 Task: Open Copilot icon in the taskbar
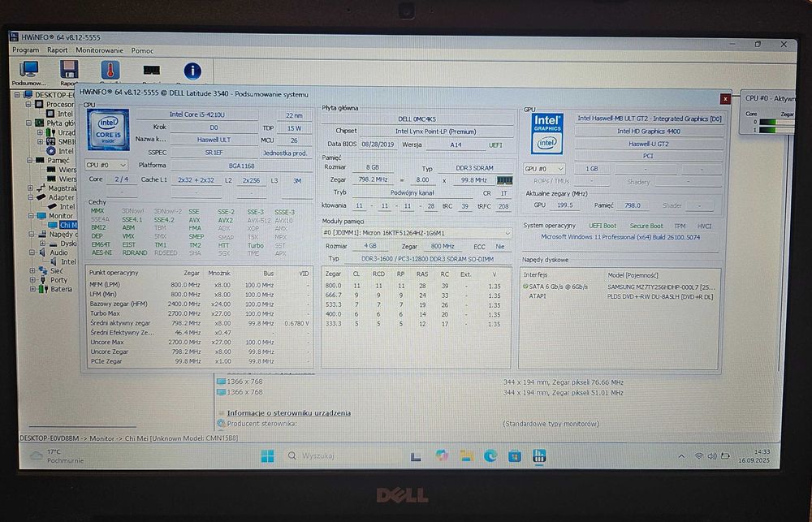click(442, 455)
